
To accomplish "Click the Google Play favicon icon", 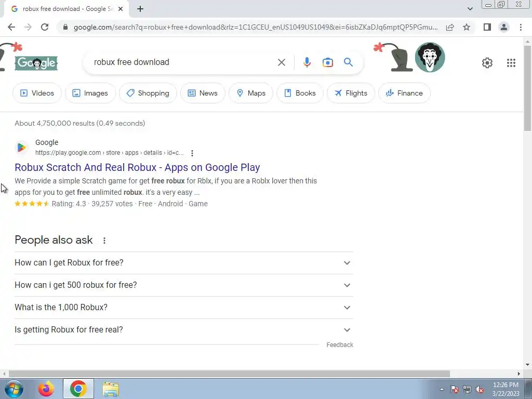I will [x=21, y=148].
